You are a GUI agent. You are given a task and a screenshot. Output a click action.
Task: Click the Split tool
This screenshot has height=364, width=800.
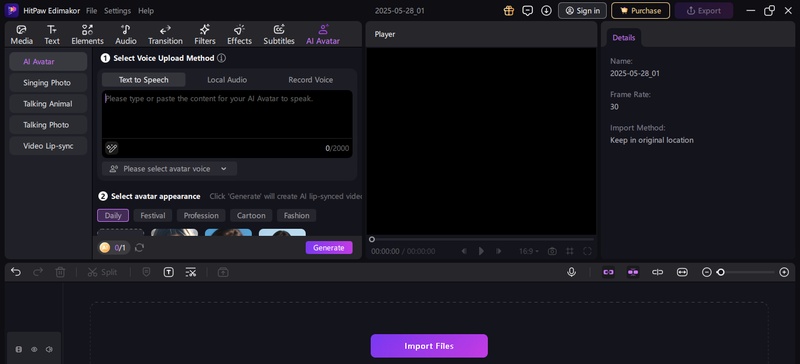[x=102, y=272]
